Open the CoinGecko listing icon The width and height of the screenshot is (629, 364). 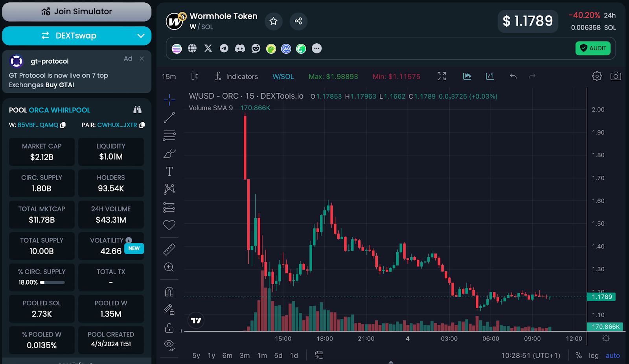[271, 49]
